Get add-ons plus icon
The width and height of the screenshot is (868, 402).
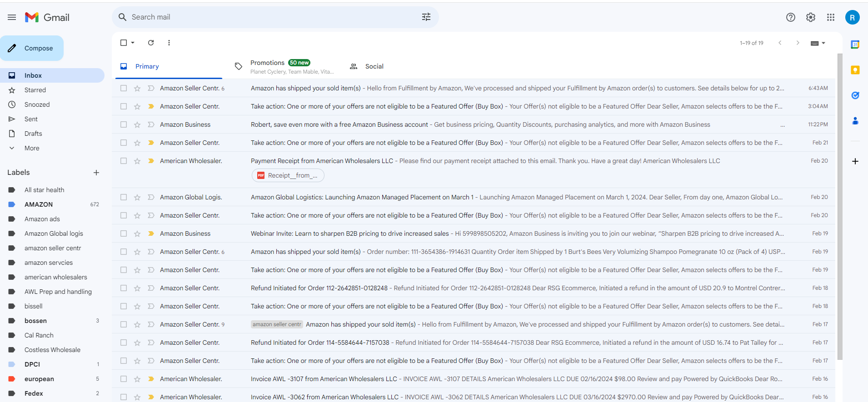pyautogui.click(x=855, y=161)
